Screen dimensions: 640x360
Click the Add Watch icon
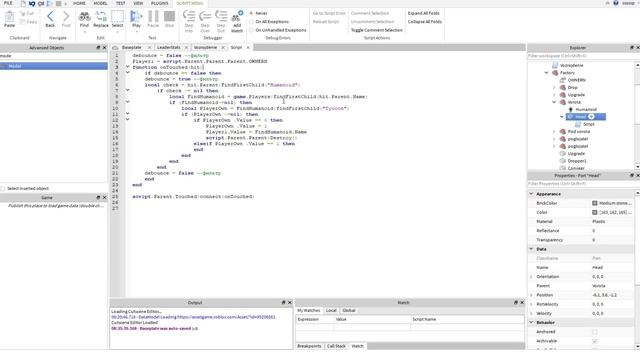tap(237, 17)
